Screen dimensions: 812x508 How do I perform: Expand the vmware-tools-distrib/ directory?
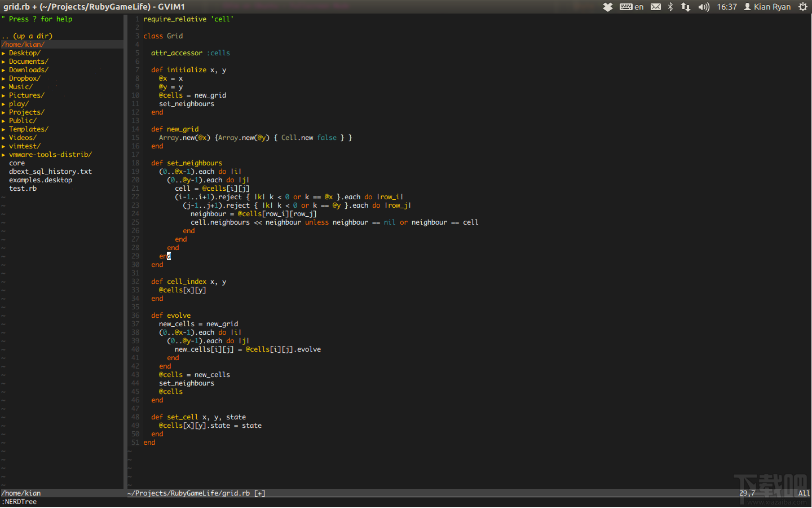[50, 154]
